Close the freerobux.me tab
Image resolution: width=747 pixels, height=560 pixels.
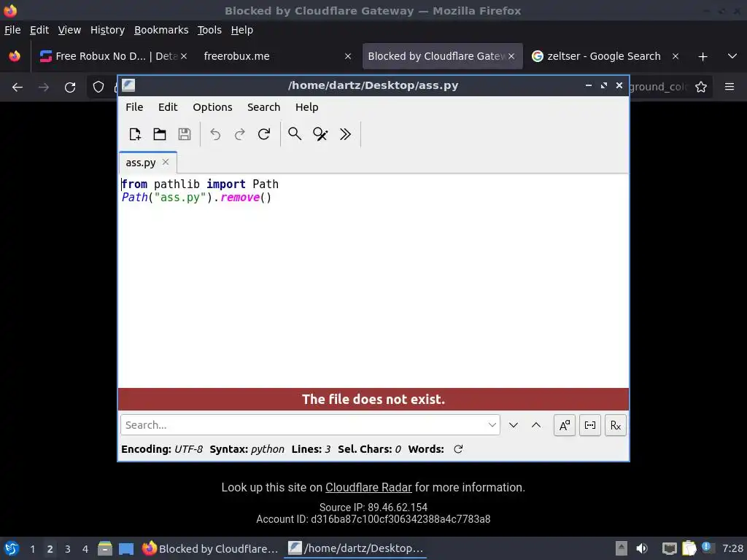348,56
